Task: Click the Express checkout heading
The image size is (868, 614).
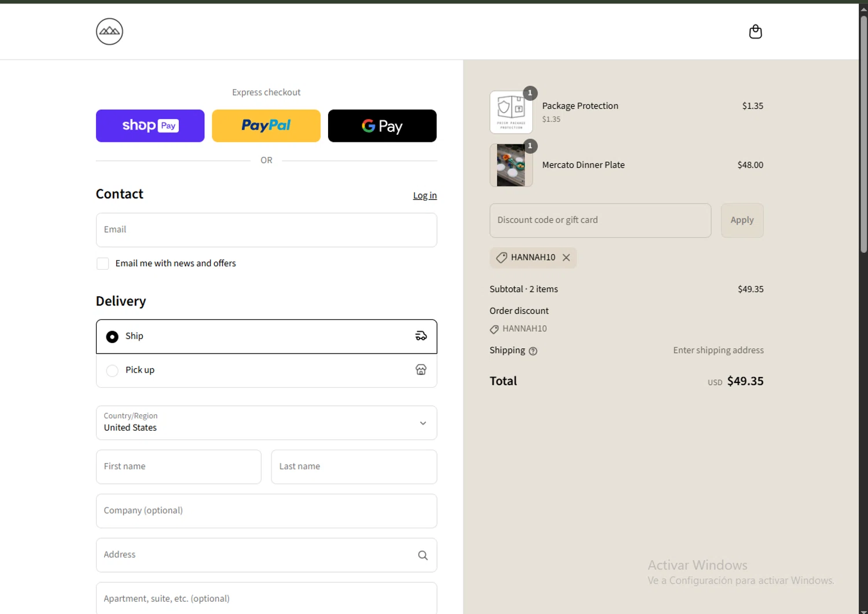Action: [x=266, y=92]
